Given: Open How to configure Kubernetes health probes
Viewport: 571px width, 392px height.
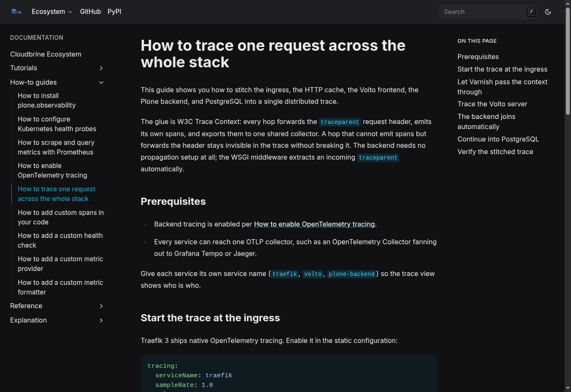Looking at the screenshot, I should [x=57, y=124].
